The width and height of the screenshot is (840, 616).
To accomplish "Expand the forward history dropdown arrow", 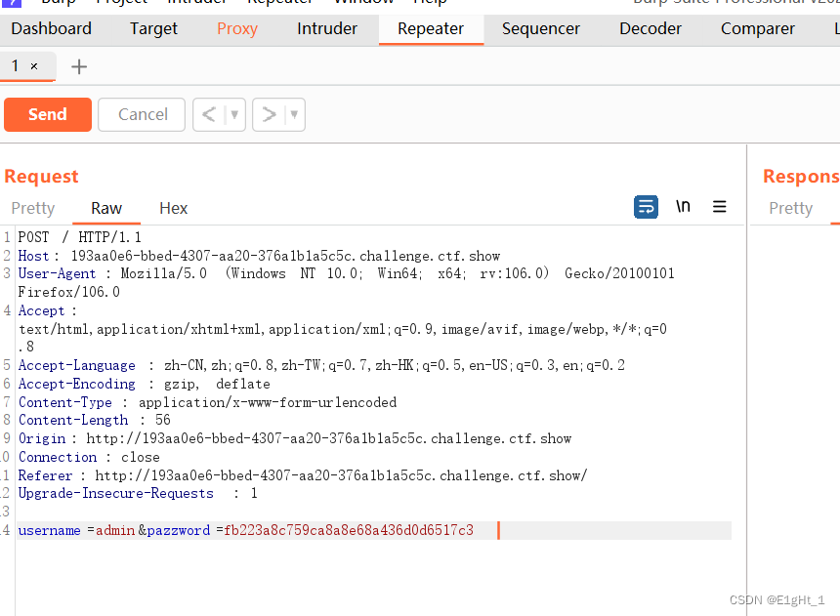I will (x=294, y=114).
